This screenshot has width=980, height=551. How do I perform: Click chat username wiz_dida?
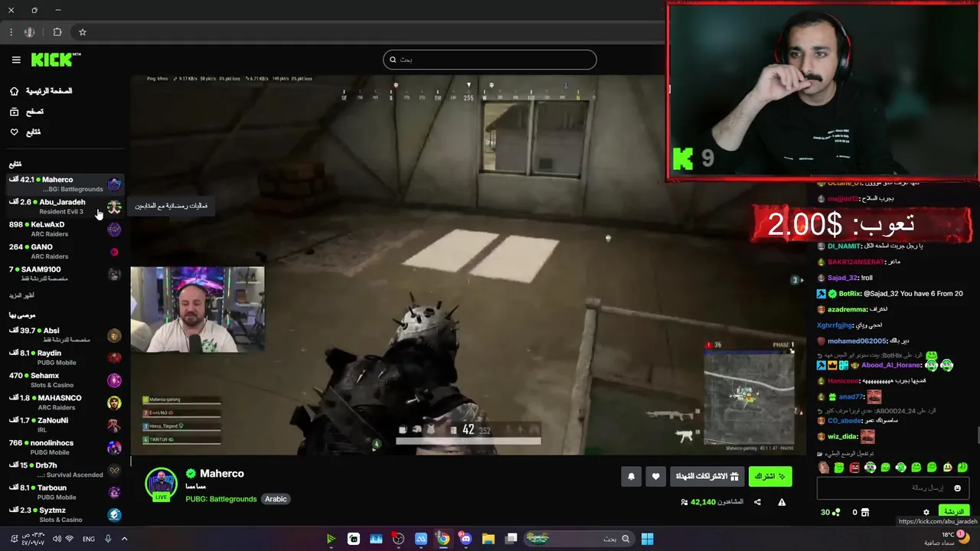(842, 437)
